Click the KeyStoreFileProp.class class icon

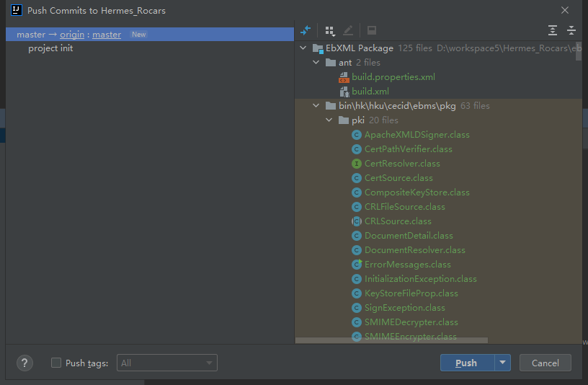[x=356, y=293]
